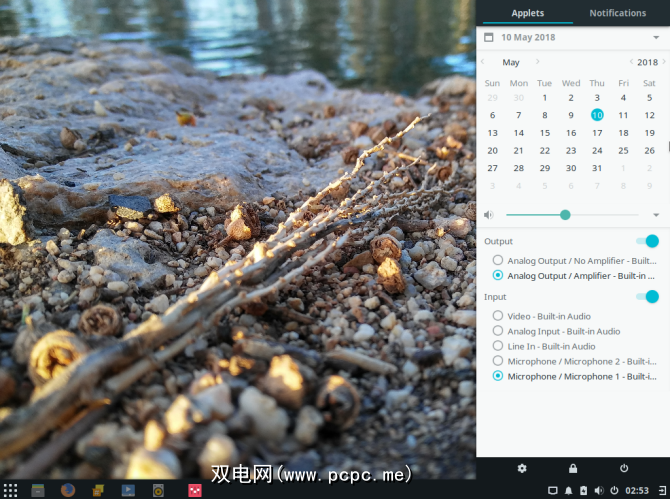
Task: Lock the screen with the padlock icon
Action: [573, 468]
